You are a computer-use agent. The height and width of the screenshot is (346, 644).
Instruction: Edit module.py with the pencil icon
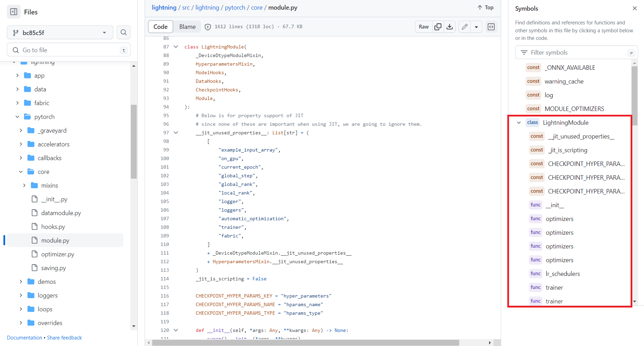464,26
